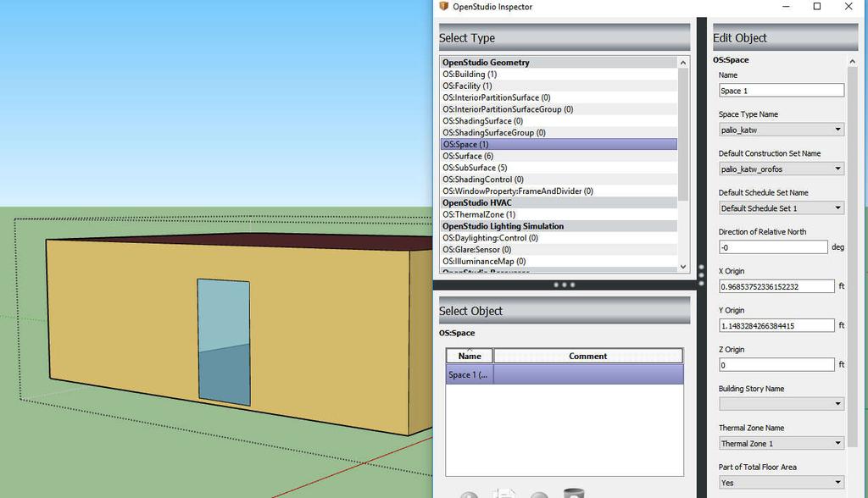Select OS:Daylighting:Control (0)
The width and height of the screenshot is (868, 498).
[x=559, y=238]
